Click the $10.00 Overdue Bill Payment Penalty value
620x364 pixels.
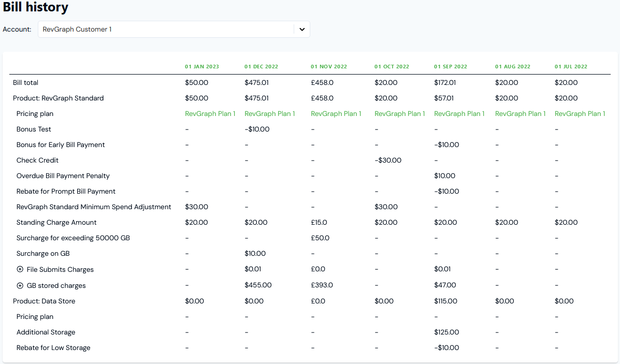click(444, 176)
